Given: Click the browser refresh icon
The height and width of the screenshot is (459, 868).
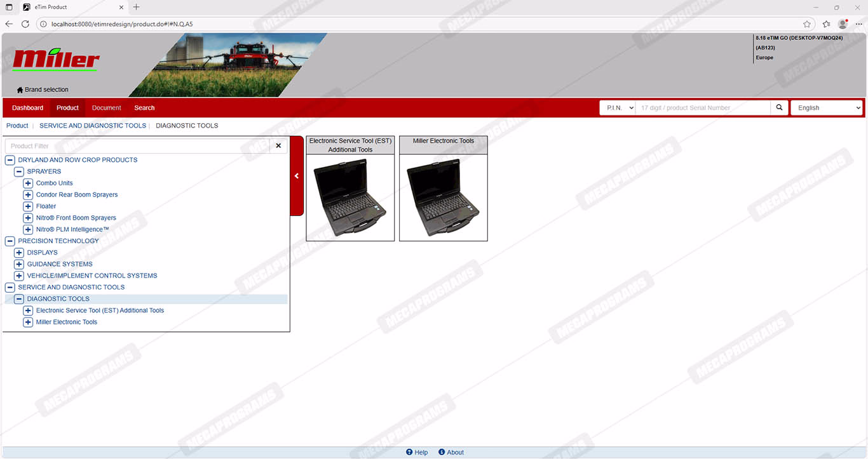Looking at the screenshot, I should tap(25, 24).
